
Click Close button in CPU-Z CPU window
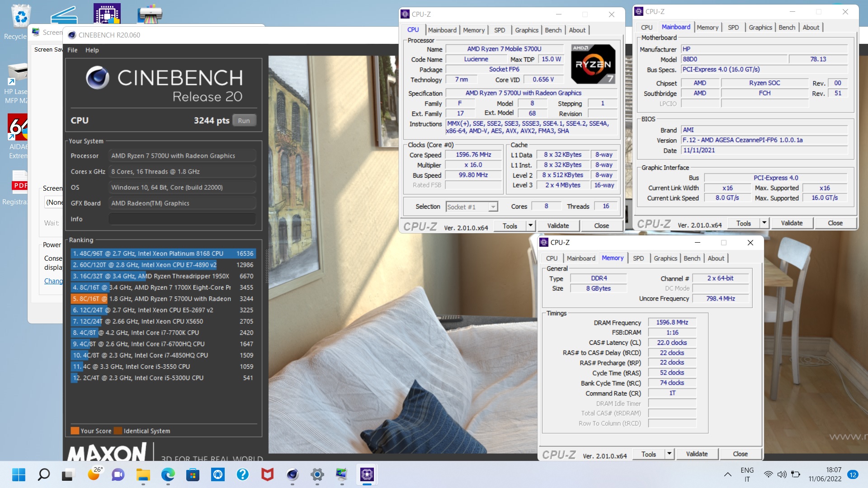pos(601,225)
